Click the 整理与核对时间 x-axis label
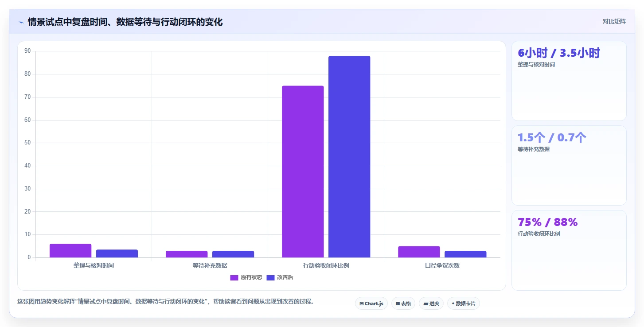This screenshot has width=644, height=327. tap(94, 265)
